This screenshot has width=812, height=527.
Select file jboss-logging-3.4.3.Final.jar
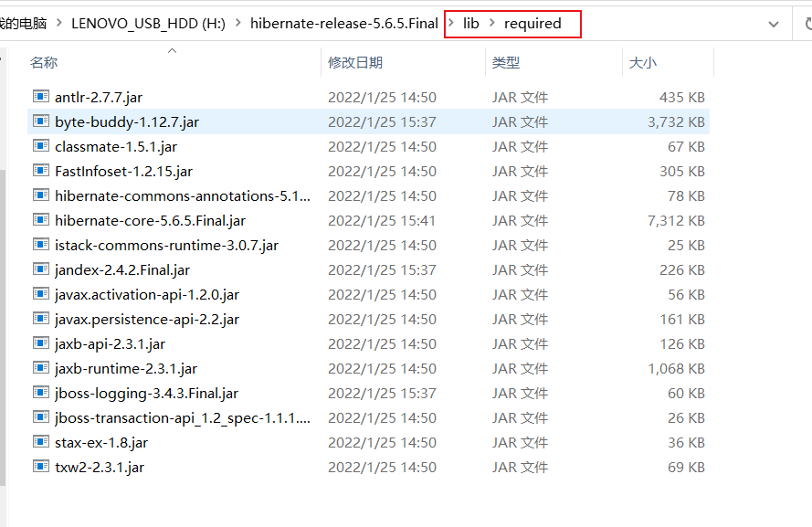pyautogui.click(x=146, y=394)
